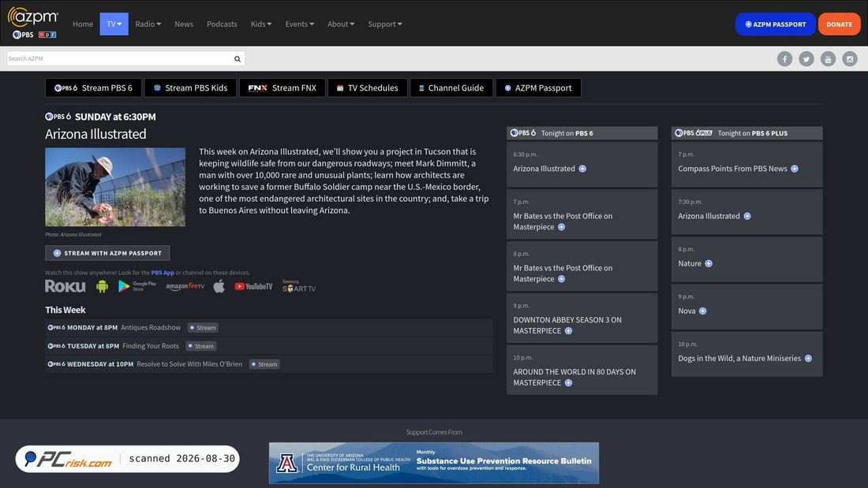
Task: Go to the Home menu item
Action: point(83,24)
